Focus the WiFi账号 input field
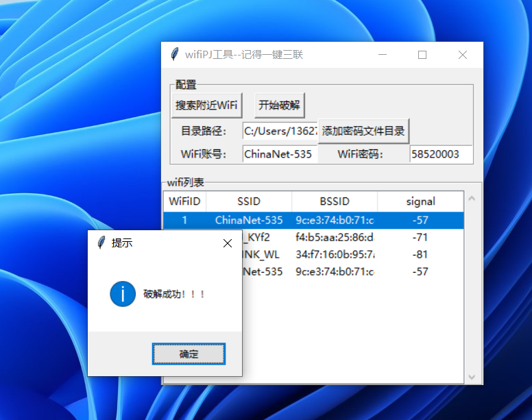 coord(280,154)
